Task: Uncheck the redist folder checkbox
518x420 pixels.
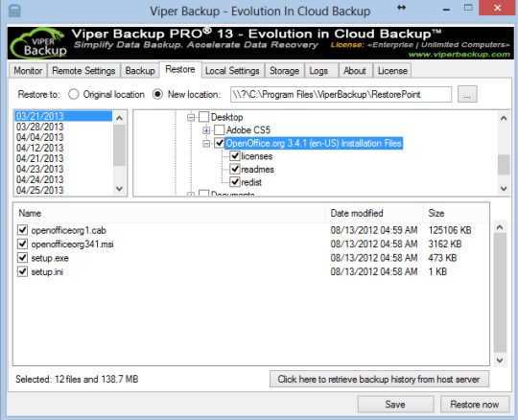Action: (x=235, y=182)
